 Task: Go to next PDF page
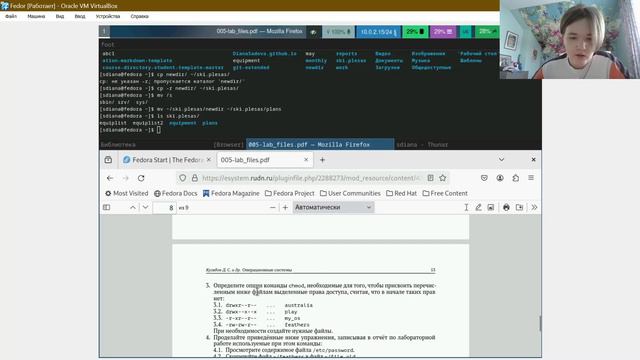click(x=145, y=207)
